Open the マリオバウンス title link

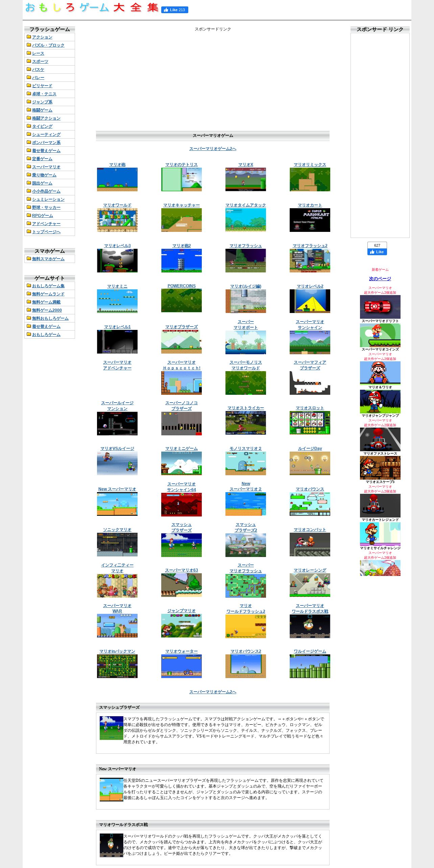310,489
